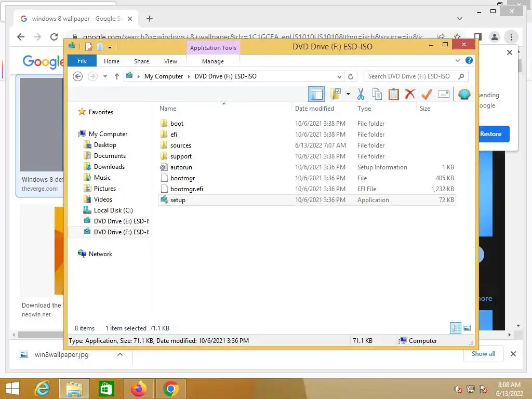Open Documents in the navigation pane
Image resolution: width=532 pixels, height=399 pixels.
tap(110, 156)
